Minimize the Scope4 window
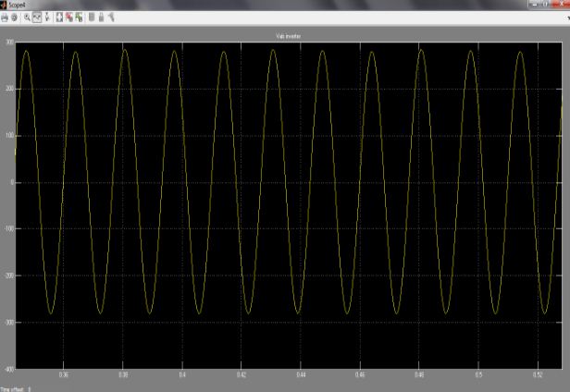This screenshot has height=392, width=570. pos(535,4)
